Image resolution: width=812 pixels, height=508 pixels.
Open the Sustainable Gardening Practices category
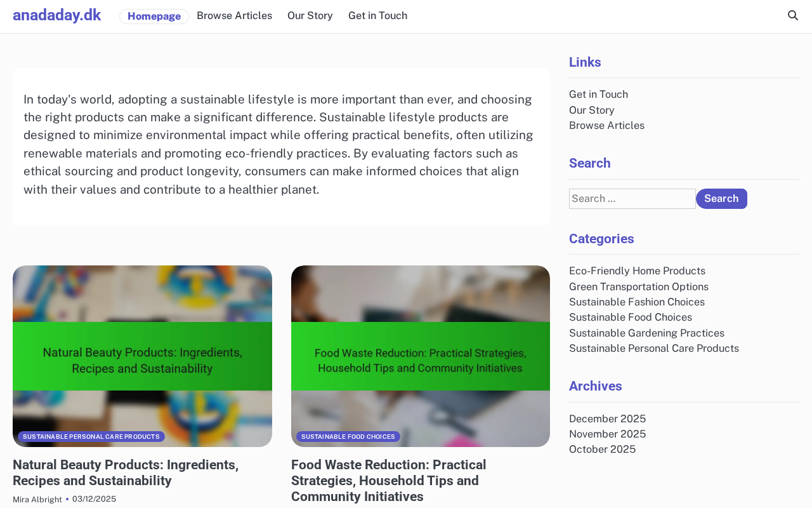click(646, 333)
